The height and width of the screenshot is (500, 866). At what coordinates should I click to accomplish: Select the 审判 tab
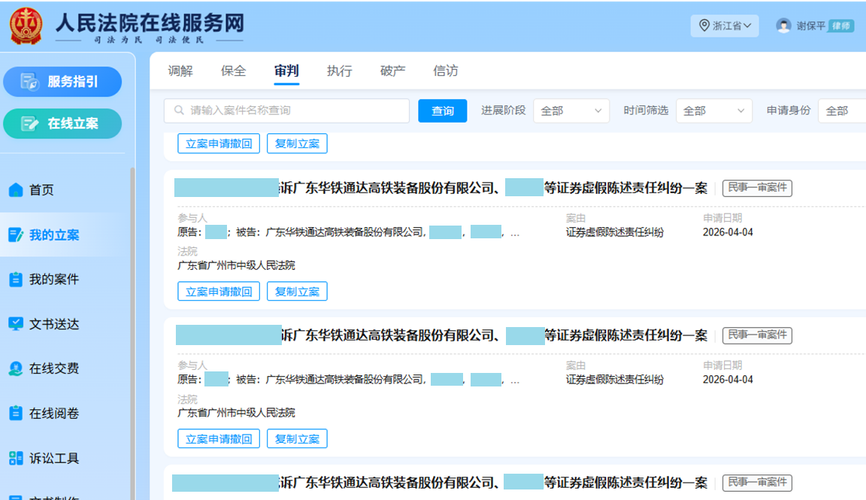[287, 71]
